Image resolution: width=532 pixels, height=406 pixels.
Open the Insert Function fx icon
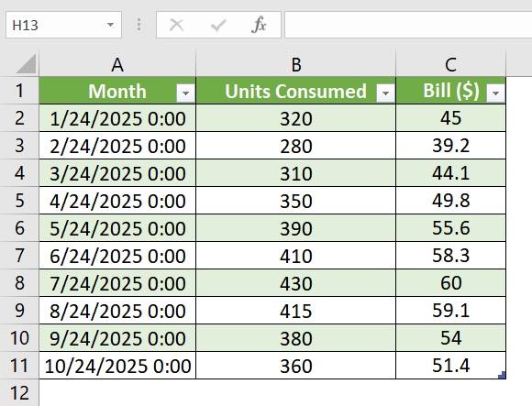pos(259,25)
